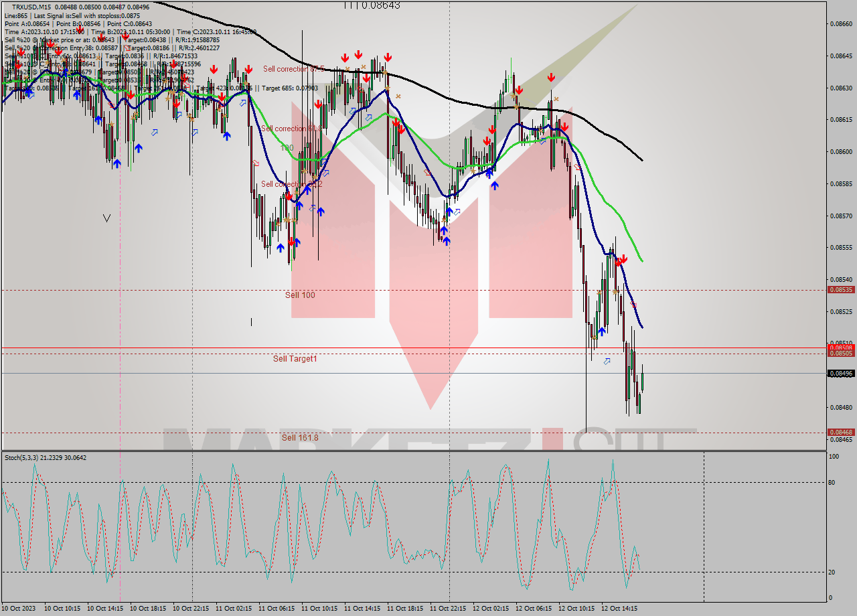Click the red sell arrow near 0.08555 peak

[624, 259]
